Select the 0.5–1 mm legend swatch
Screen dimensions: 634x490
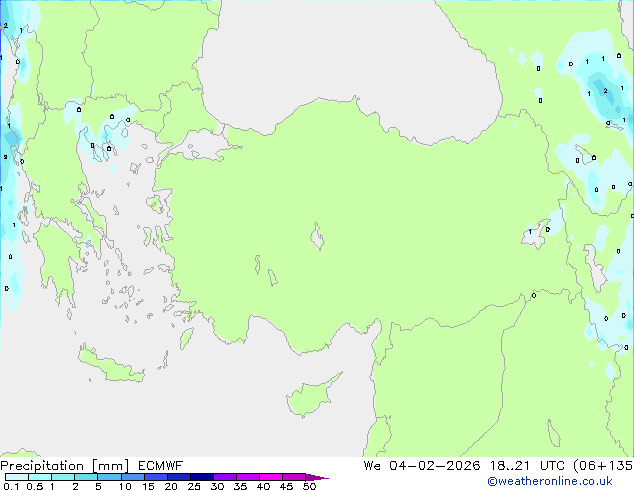[40, 477]
